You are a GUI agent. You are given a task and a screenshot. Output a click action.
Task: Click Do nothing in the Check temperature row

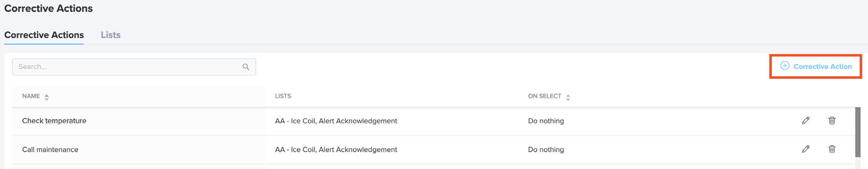click(546, 121)
